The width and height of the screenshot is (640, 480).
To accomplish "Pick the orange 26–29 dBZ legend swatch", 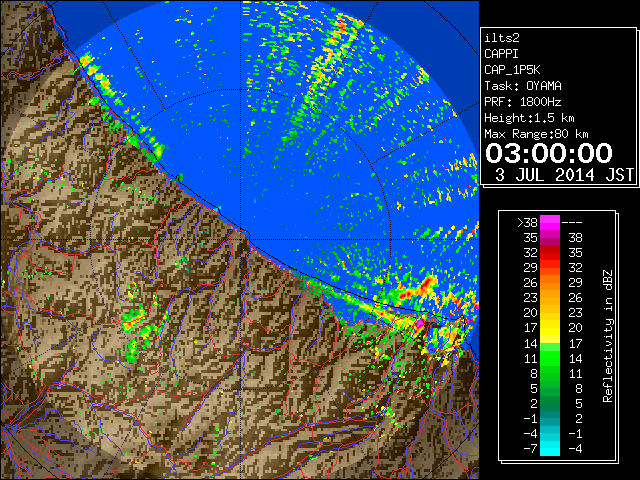I will click(x=550, y=282).
